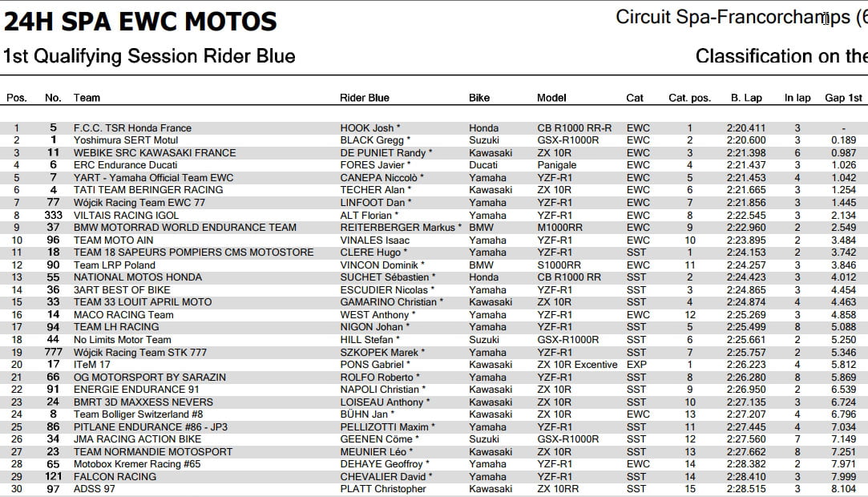
Task: Click the 'Model' column header
Action: tap(551, 98)
